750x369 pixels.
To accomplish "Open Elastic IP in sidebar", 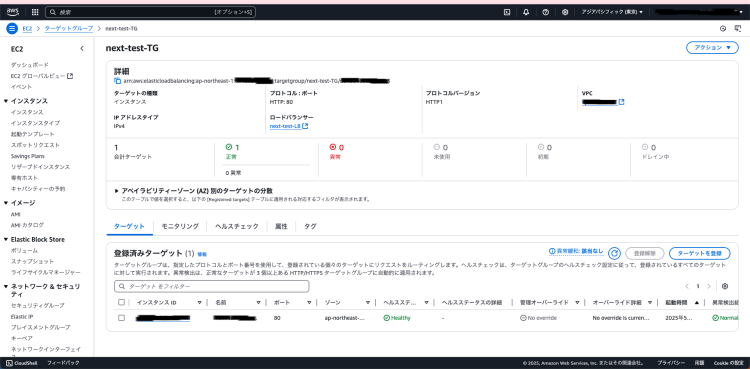I will click(22, 316).
